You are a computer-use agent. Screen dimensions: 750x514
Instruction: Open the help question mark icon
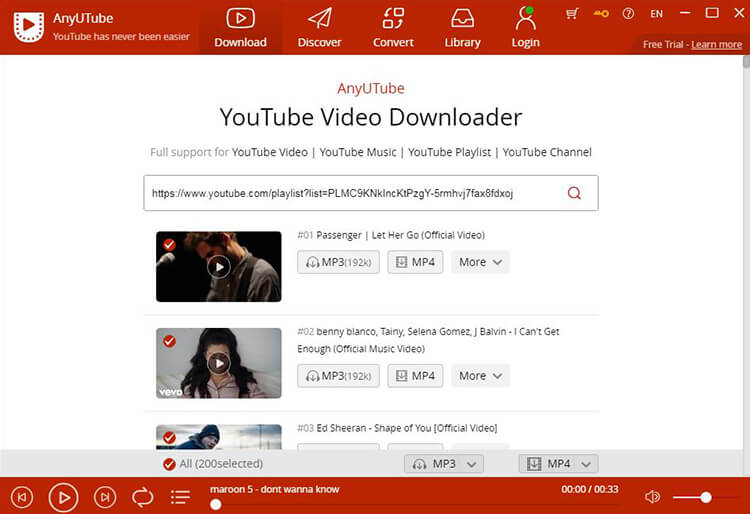click(x=628, y=13)
